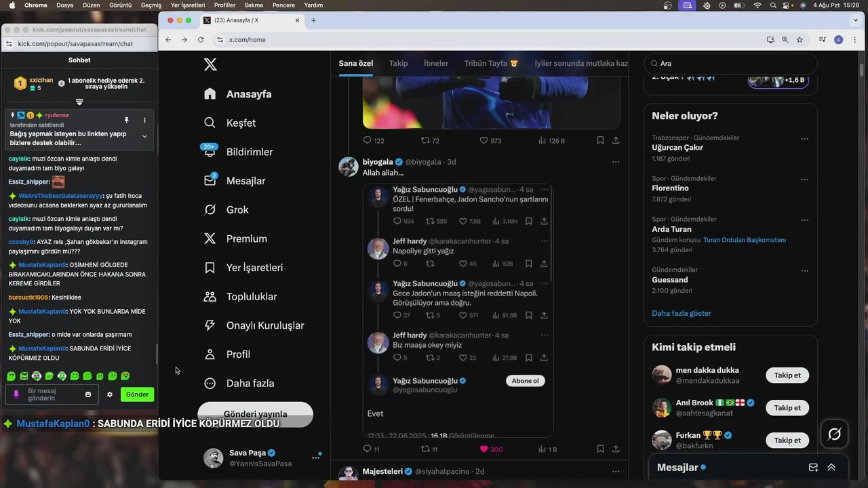Open biyogala profile avatar
The height and width of the screenshot is (488, 868).
pyautogui.click(x=349, y=167)
